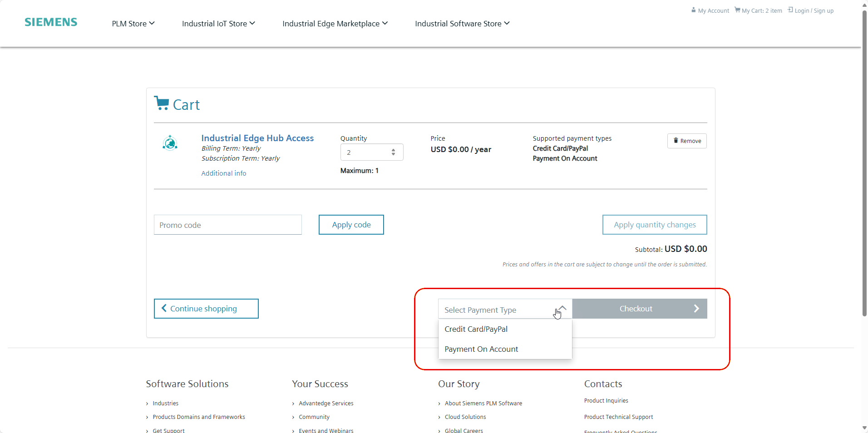This screenshot has width=868, height=433.
Task: Click the SIEMENS logo
Action: [x=50, y=22]
